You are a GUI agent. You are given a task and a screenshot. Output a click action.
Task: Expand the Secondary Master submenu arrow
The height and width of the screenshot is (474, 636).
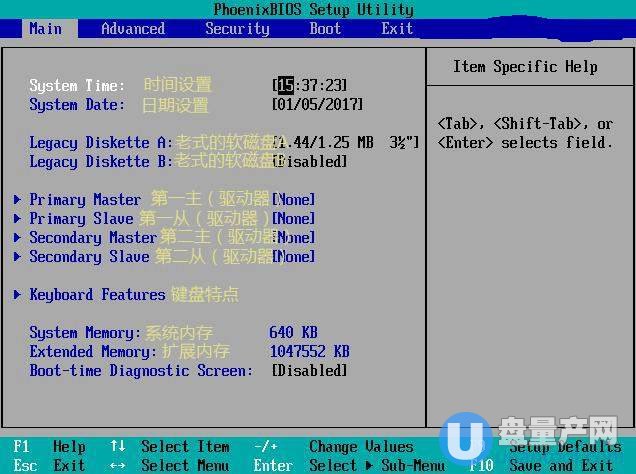pos(18,237)
